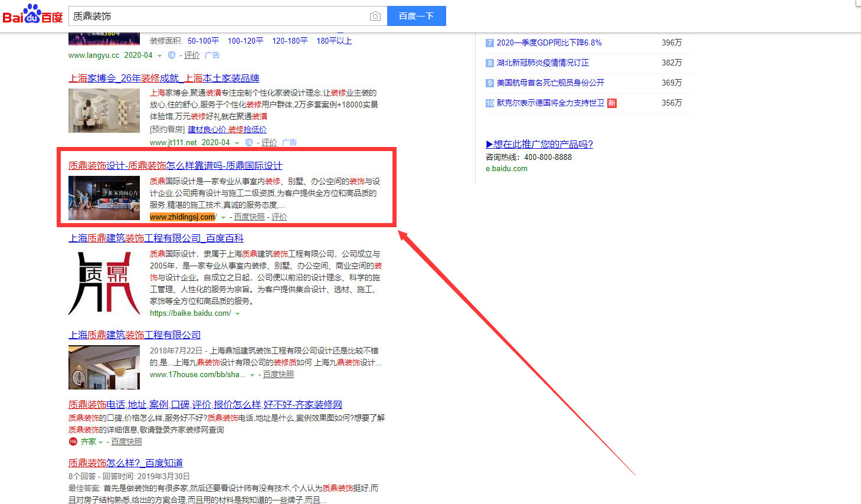
Task: Open the 建材良心价 装修抢低价 link
Action: (x=227, y=129)
